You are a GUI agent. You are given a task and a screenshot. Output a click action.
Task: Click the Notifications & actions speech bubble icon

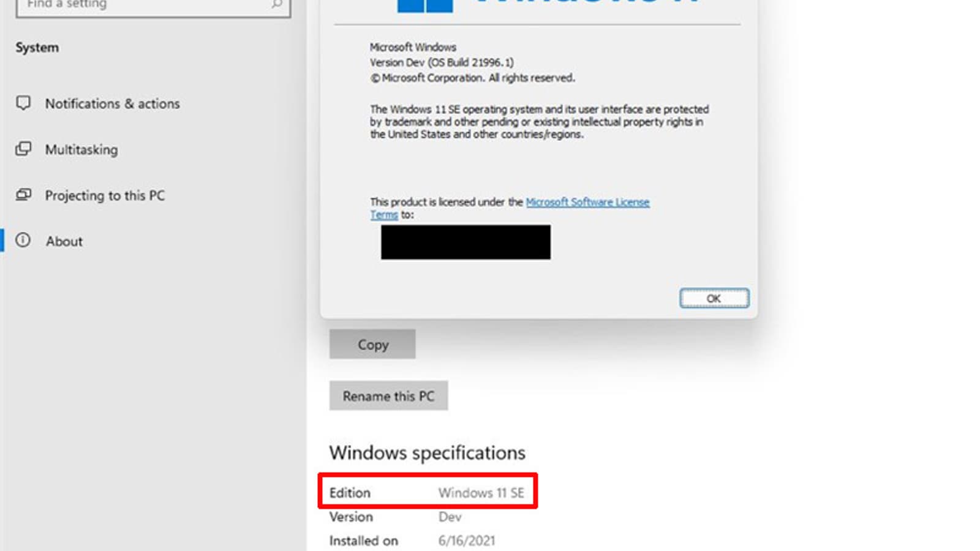(x=23, y=103)
